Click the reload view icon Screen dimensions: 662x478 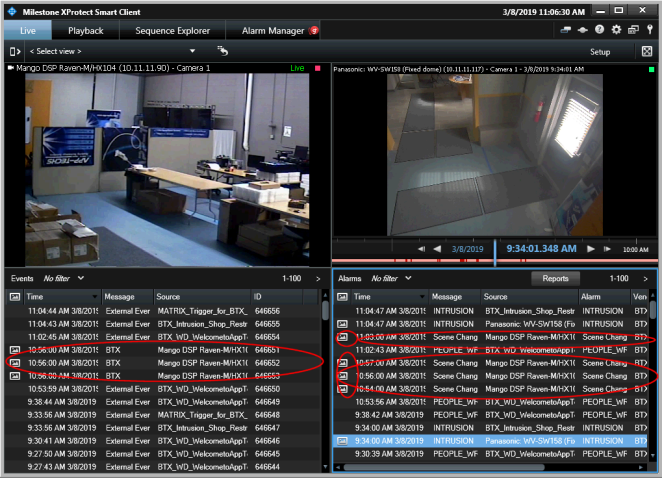click(x=222, y=51)
